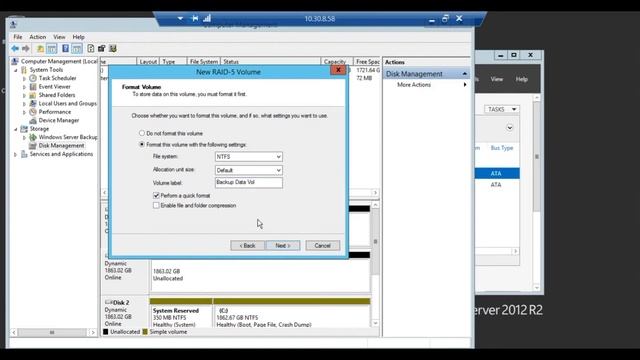The image size is (640, 360).
Task: Click the Forward arrow toolbar icon
Action: 26,49
